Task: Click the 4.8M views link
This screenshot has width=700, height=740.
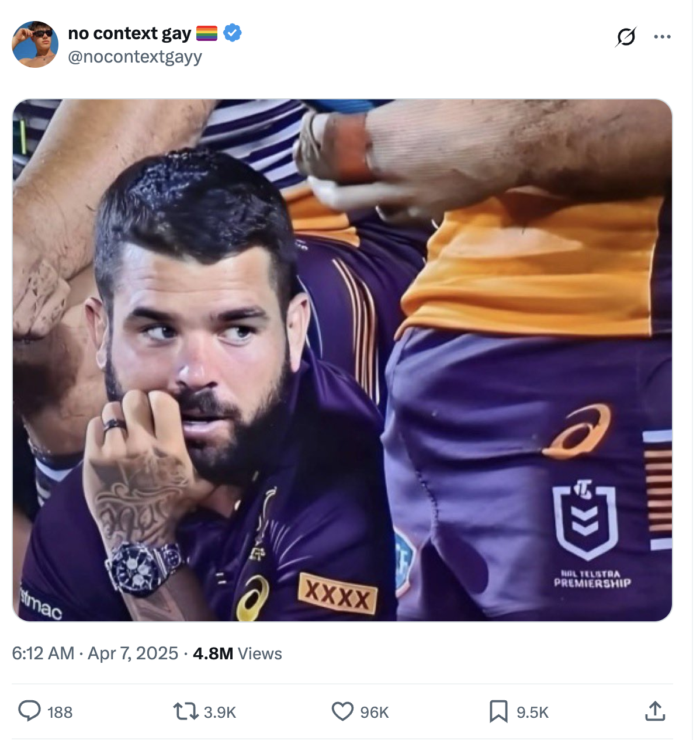Action: [212, 653]
